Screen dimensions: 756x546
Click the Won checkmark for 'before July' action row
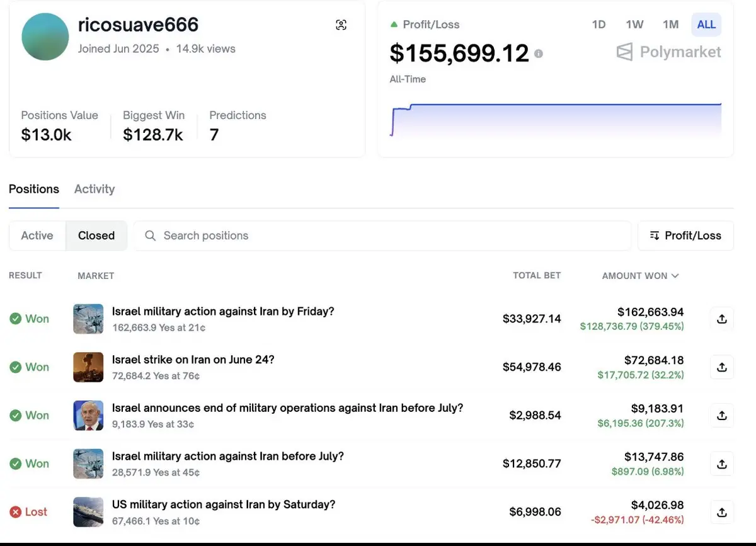15,464
